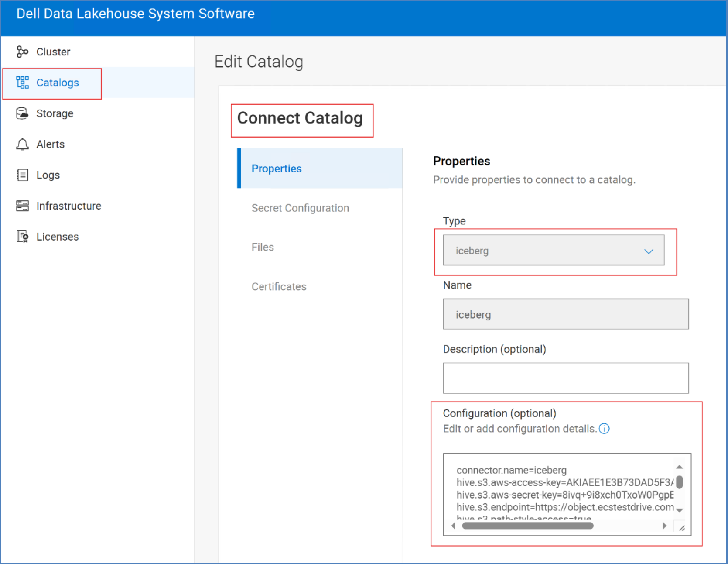Click the Name field label
The height and width of the screenshot is (564, 728).
(x=457, y=285)
